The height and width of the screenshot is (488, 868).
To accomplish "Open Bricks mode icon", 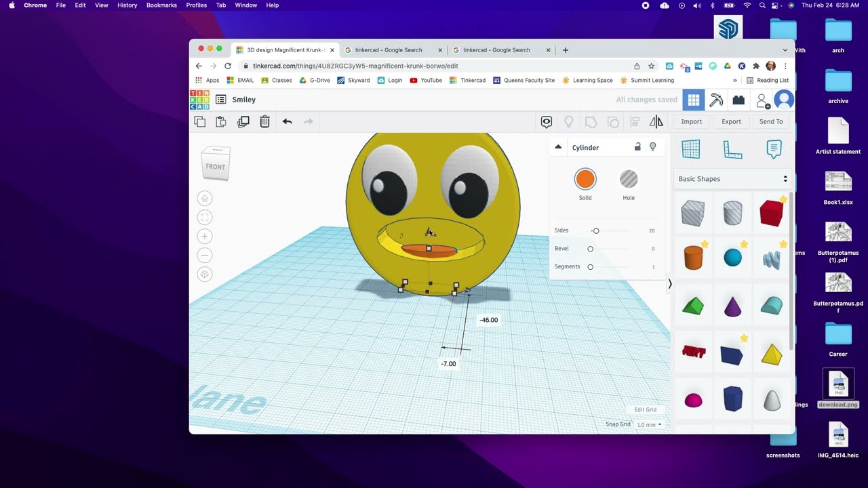I will pyautogui.click(x=738, y=100).
